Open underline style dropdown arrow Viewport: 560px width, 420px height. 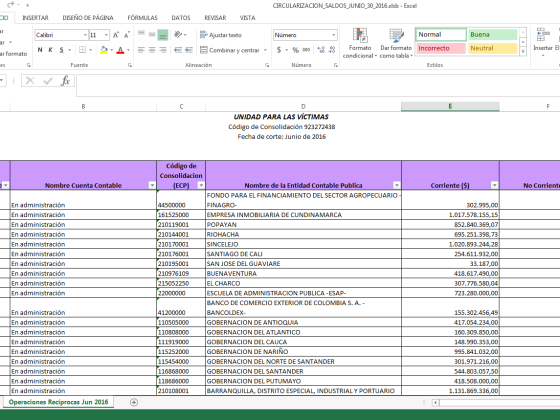70,50
